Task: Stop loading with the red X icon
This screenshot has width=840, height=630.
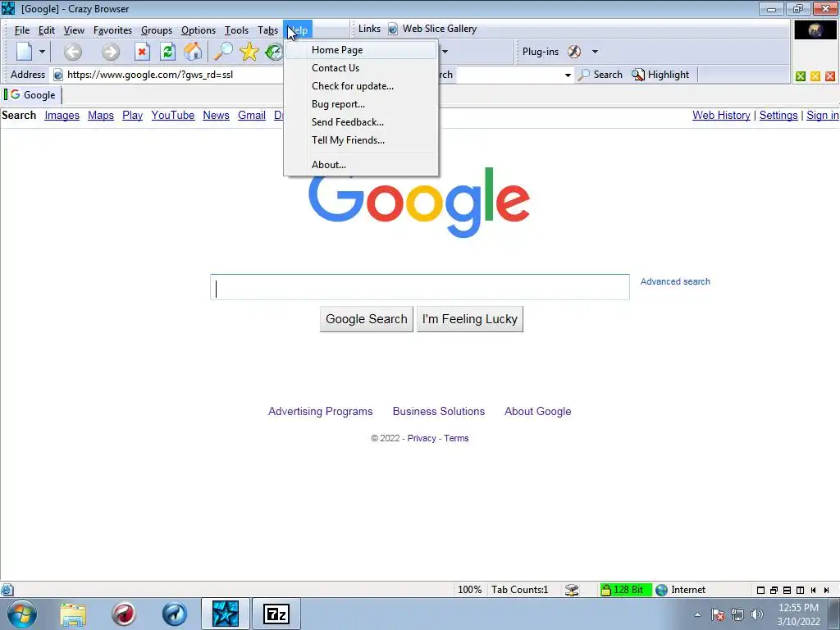Action: (142, 52)
